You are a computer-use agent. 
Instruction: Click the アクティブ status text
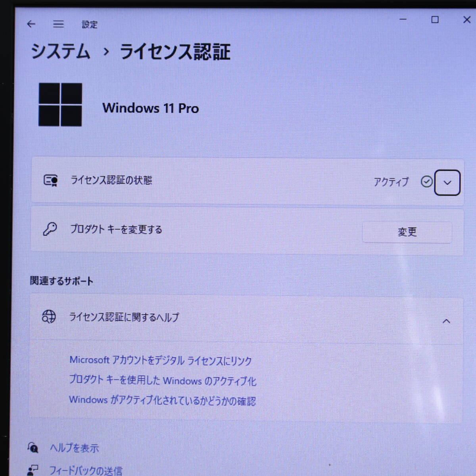pos(391,182)
